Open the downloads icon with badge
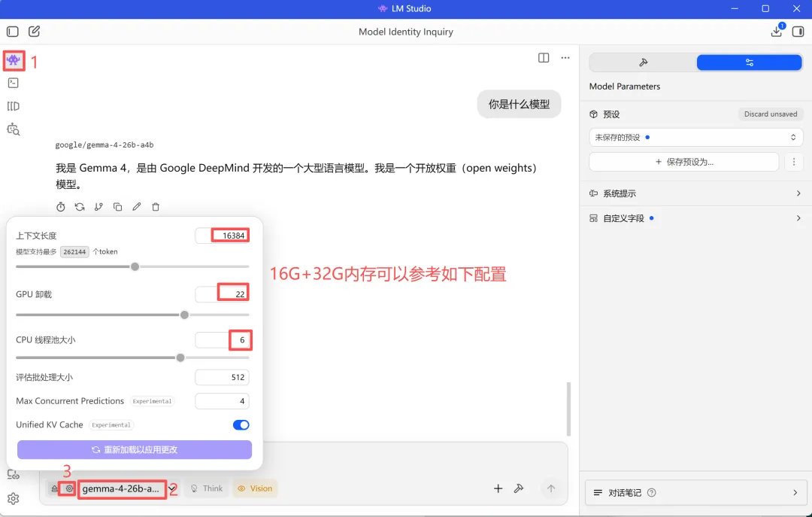Image resolution: width=812 pixels, height=517 pixels. click(777, 31)
